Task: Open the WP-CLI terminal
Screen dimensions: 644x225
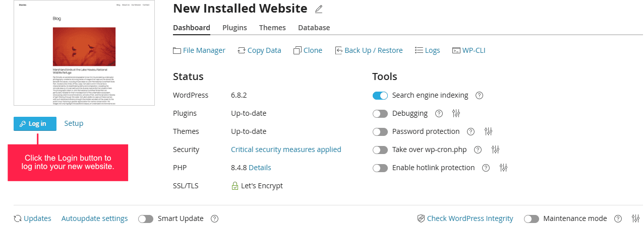Action: point(469,50)
